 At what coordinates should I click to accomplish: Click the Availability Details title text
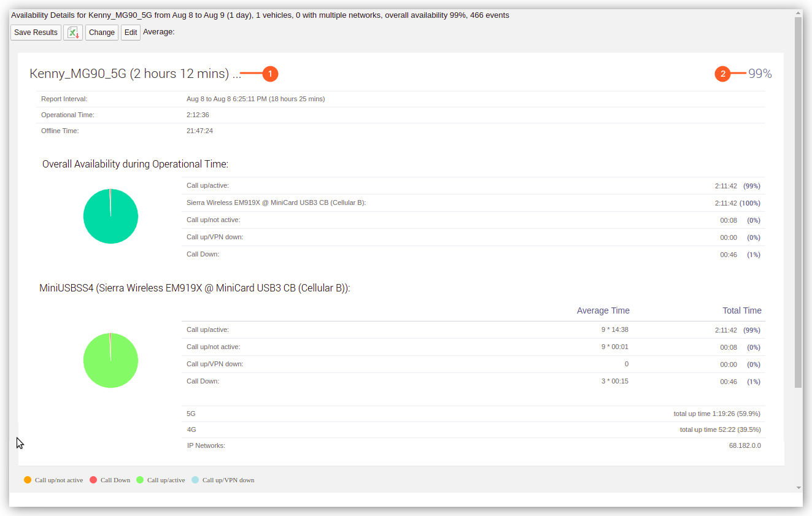(260, 15)
